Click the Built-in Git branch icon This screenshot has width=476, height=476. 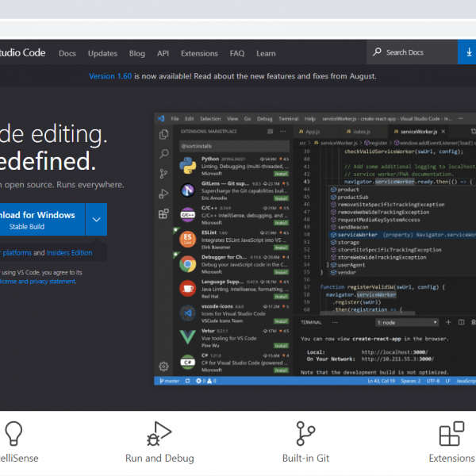coord(305,433)
